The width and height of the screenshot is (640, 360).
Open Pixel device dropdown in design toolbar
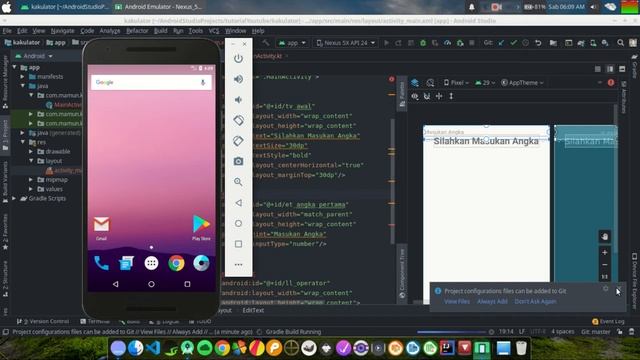click(456, 83)
